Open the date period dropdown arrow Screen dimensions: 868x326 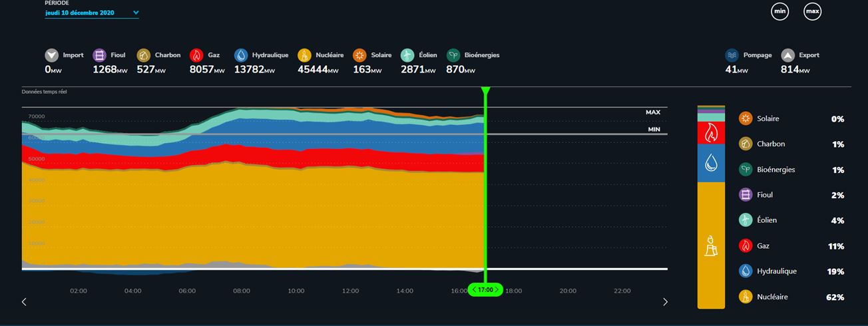point(136,13)
